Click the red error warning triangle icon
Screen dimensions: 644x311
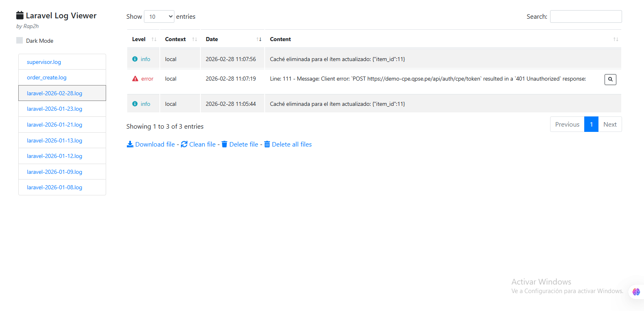coord(135,79)
